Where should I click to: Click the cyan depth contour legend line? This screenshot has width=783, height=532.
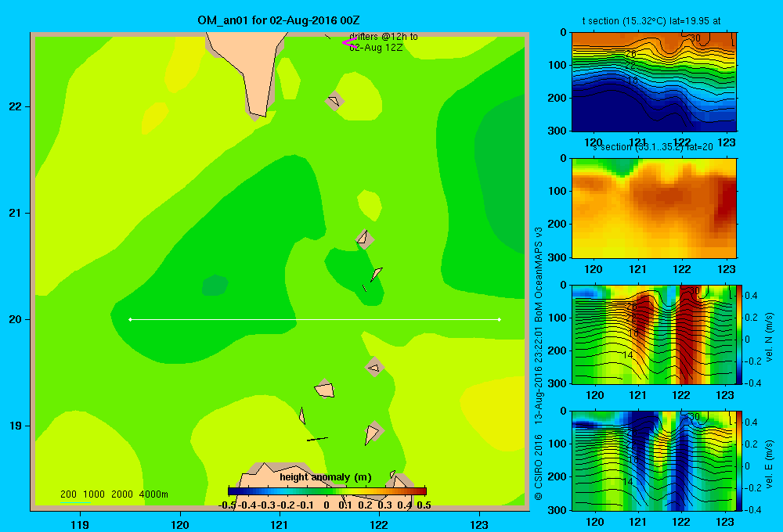coord(75,501)
